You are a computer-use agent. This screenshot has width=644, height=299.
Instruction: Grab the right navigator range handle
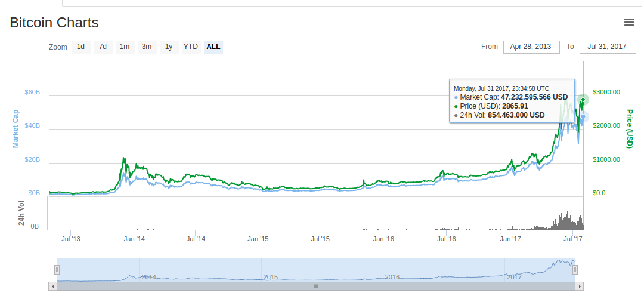(x=575, y=270)
